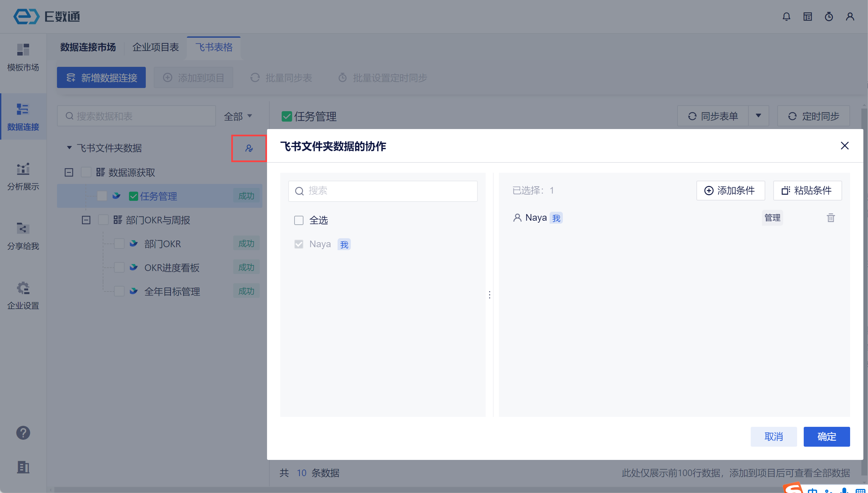Open the 全部 filter dropdown
Viewport: 868px width, 493px height.
[x=238, y=116]
